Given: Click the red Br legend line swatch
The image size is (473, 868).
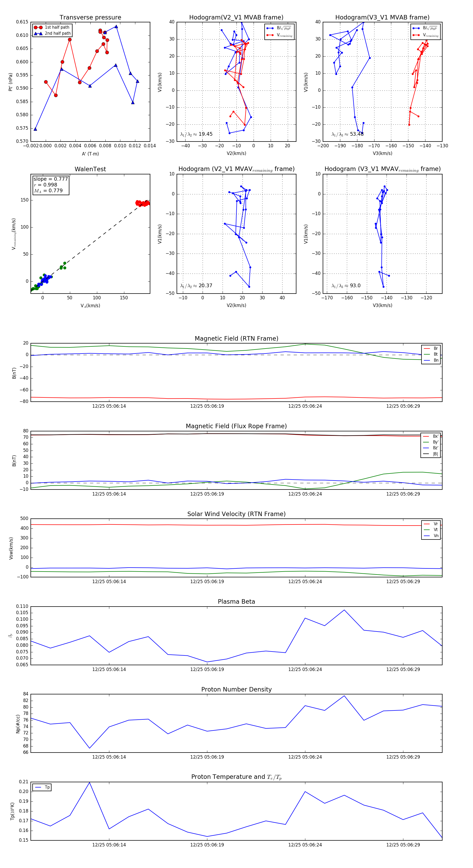Looking at the screenshot, I should coord(426,349).
